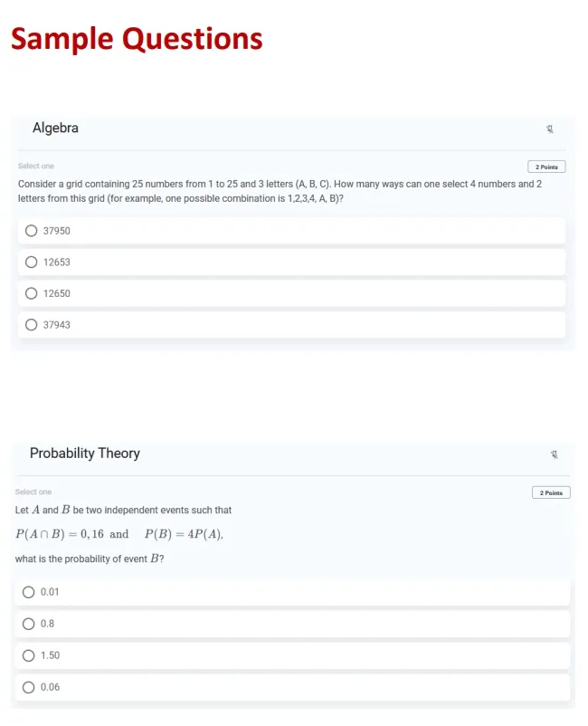Screen dimensions: 588x726
Task: Click the 2 Points badge in Algebra
Action: 546,167
